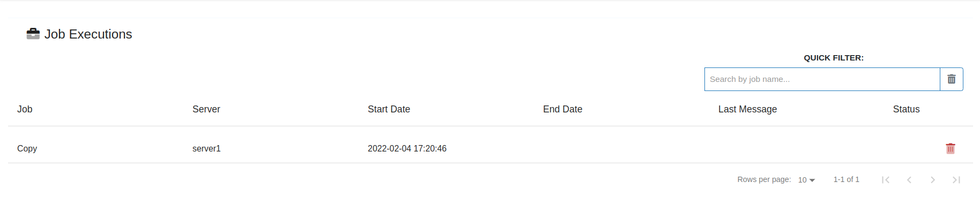Clear the quick filter with the trash icon
Image resolution: width=980 pixels, height=197 pixels.
pyautogui.click(x=952, y=79)
